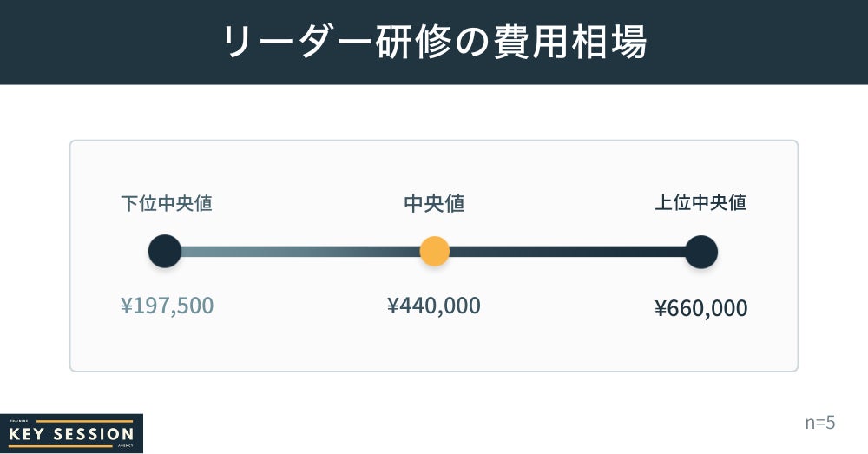Click the dark track right of the median dot
868x454 pixels.
564,252
